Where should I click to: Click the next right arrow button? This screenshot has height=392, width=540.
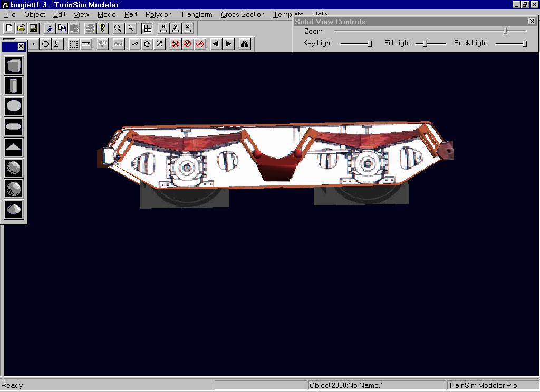[x=228, y=44]
